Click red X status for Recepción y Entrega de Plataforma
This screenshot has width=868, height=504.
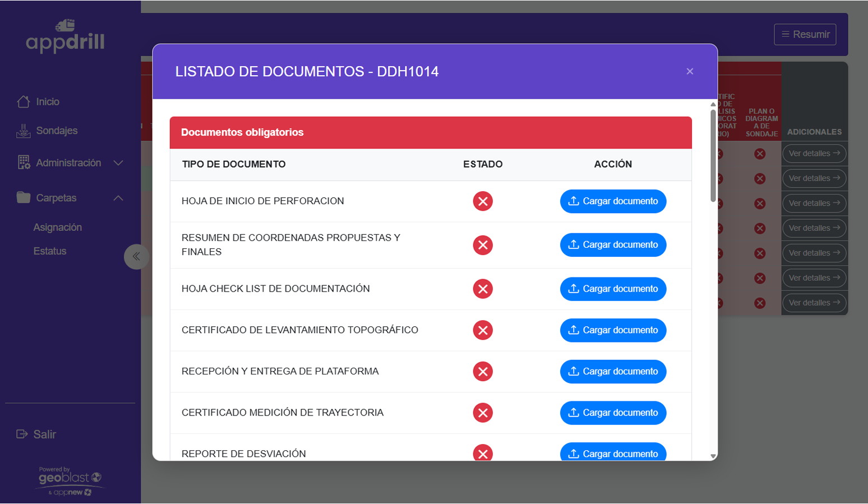pyautogui.click(x=483, y=371)
